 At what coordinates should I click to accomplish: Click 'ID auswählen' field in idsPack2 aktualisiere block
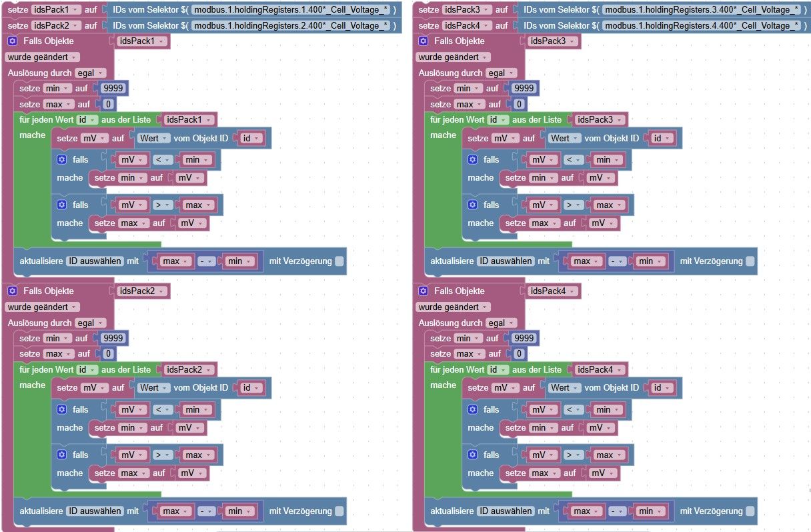[x=95, y=511]
